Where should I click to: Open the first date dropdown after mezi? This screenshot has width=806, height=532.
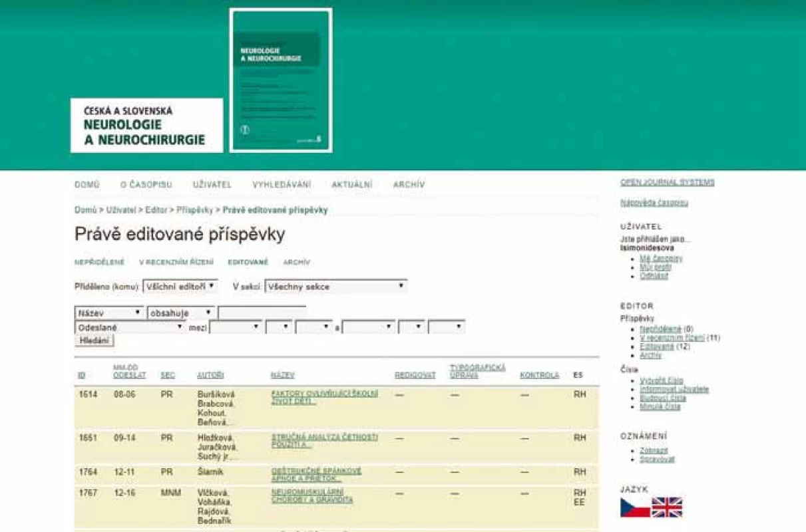click(x=236, y=327)
